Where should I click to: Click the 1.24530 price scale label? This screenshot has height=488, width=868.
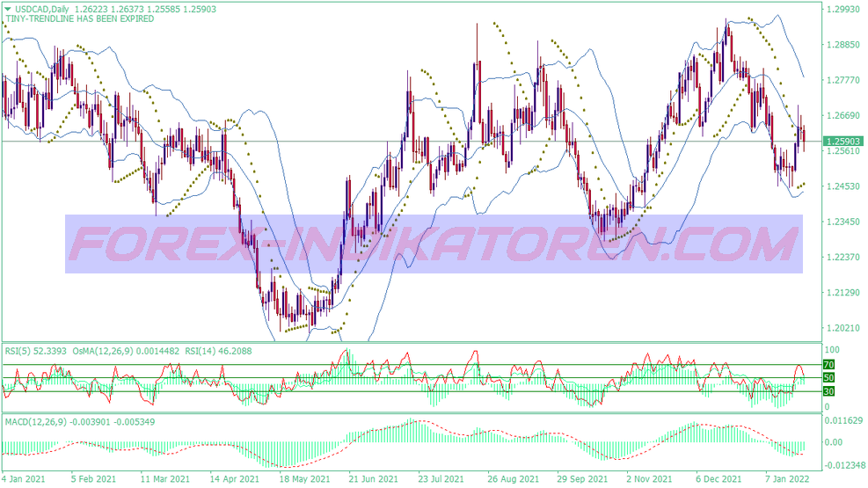coord(842,186)
